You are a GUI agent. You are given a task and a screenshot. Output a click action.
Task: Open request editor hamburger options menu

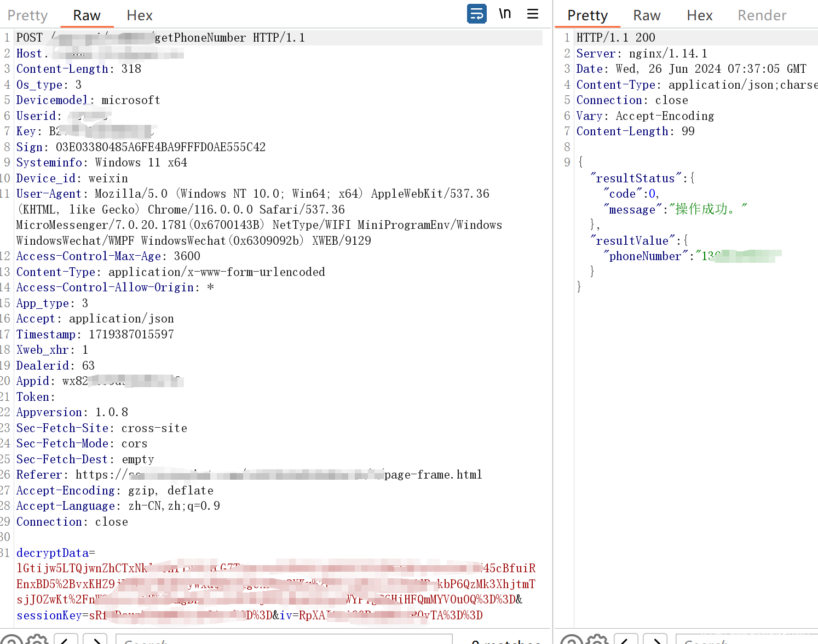[x=533, y=14]
